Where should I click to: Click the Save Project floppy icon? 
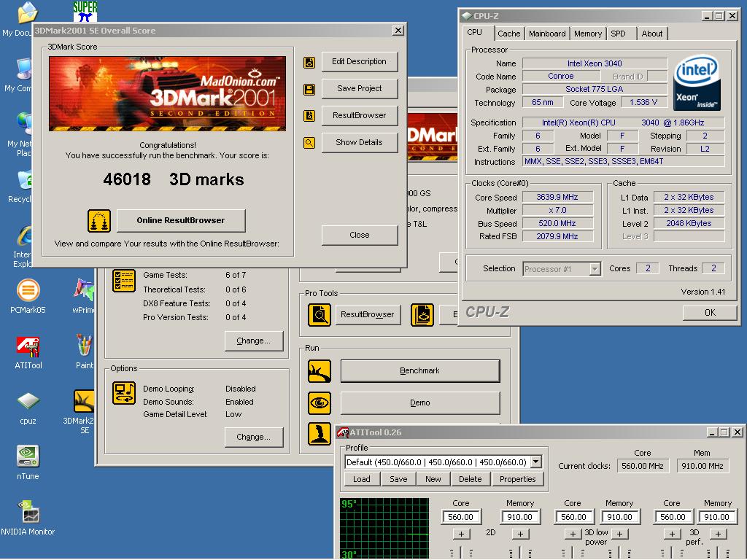click(309, 89)
